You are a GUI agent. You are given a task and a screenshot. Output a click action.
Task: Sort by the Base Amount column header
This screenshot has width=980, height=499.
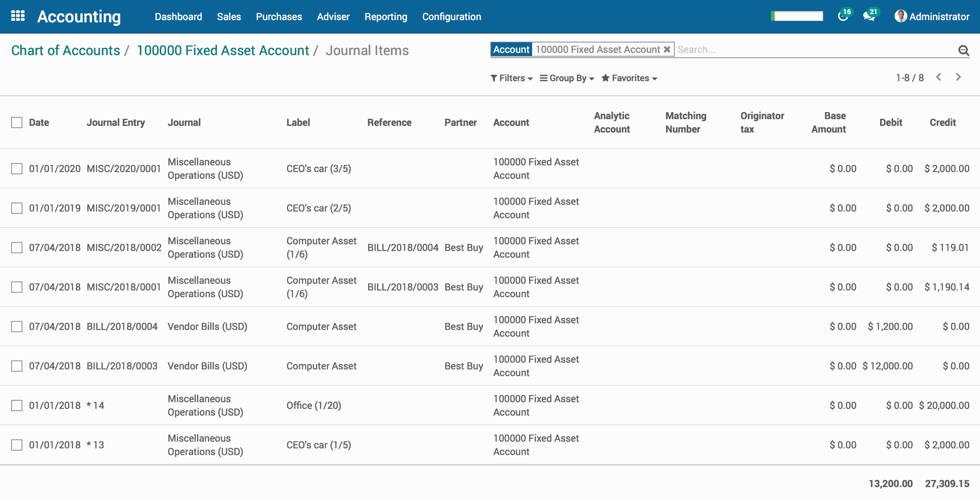(x=829, y=123)
